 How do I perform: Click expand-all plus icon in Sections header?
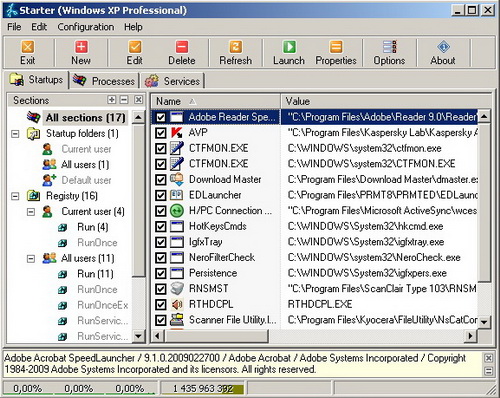[x=112, y=100]
